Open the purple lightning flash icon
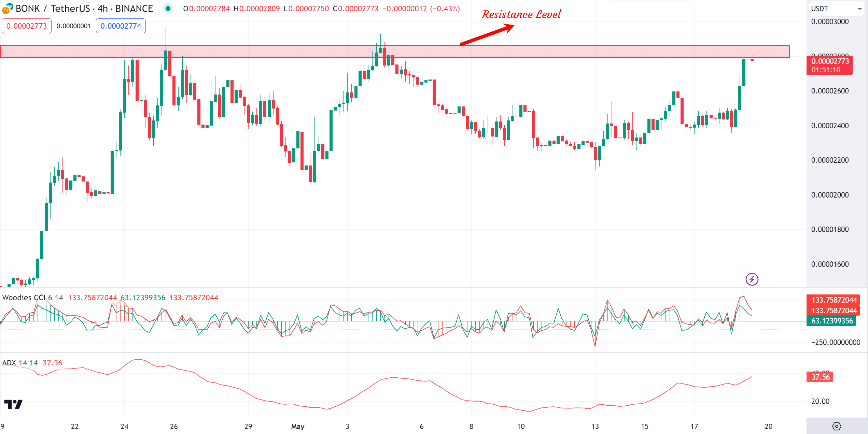This screenshot has height=434, width=868. pyautogui.click(x=752, y=279)
